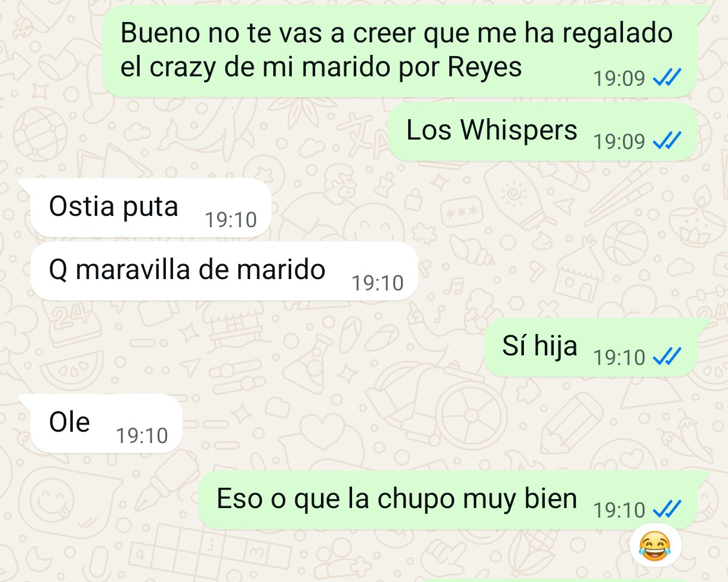Select the message mentioning Reyes gift
This screenshot has width=728, height=582.
coord(400,51)
